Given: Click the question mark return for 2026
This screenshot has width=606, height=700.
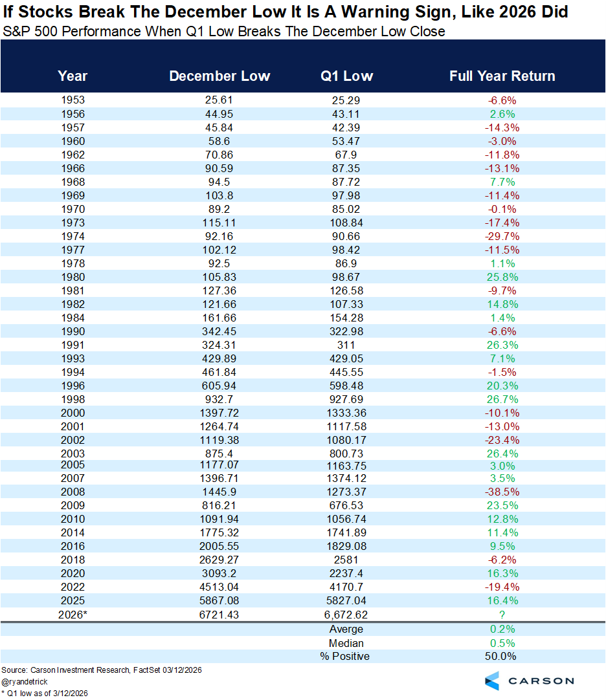Looking at the screenshot, I should [x=502, y=615].
